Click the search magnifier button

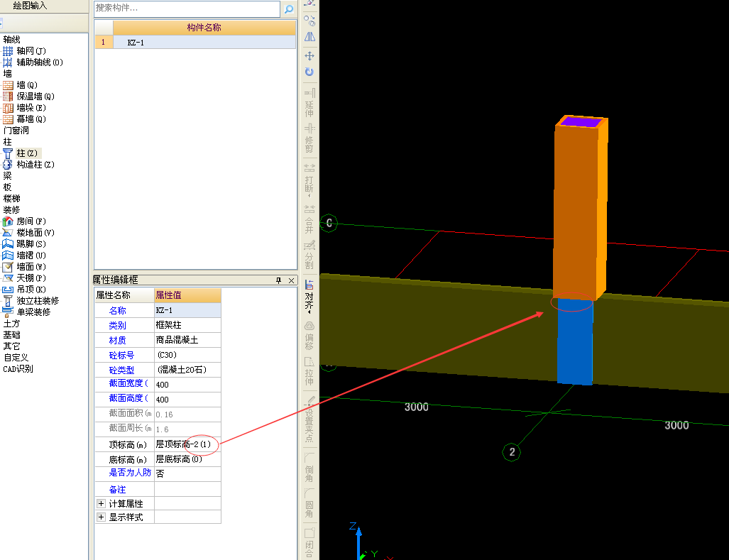click(289, 9)
